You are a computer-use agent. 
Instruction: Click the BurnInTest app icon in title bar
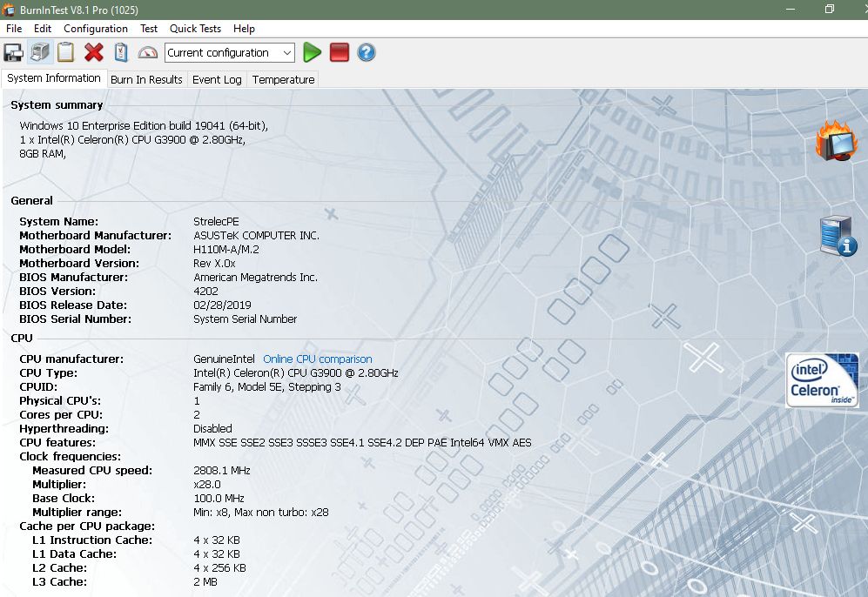click(x=9, y=10)
